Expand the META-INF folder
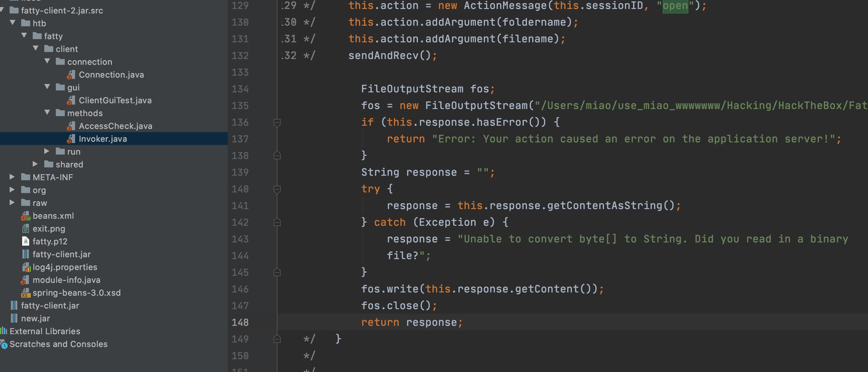The image size is (868, 372). tap(12, 177)
